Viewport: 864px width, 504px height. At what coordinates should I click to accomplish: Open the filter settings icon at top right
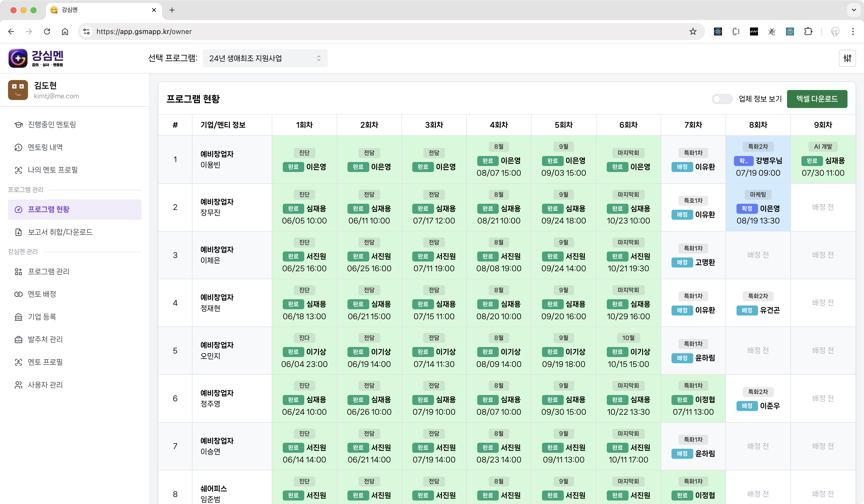tap(847, 58)
